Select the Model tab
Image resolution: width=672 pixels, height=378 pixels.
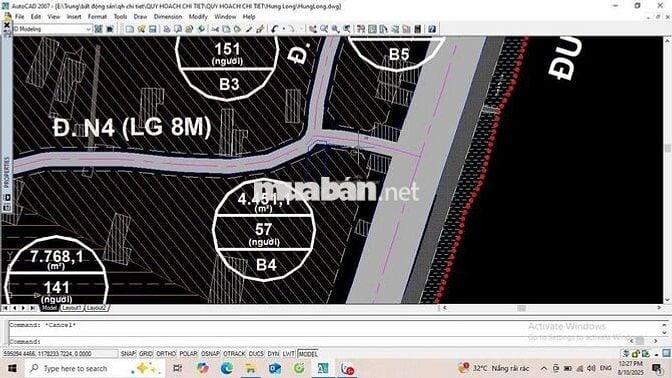(49, 308)
